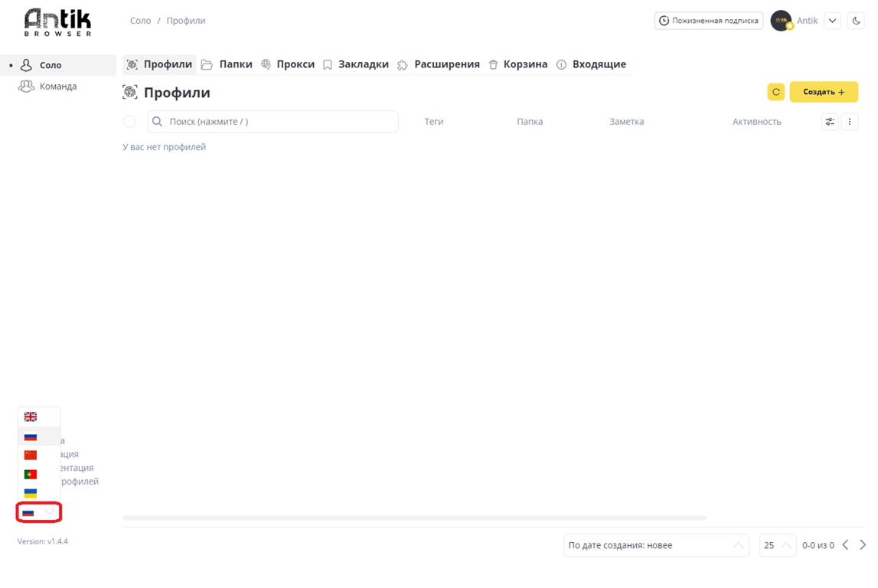Click the Version: v1.4.4 label
This screenshot has height=588, width=878.
[x=43, y=541]
